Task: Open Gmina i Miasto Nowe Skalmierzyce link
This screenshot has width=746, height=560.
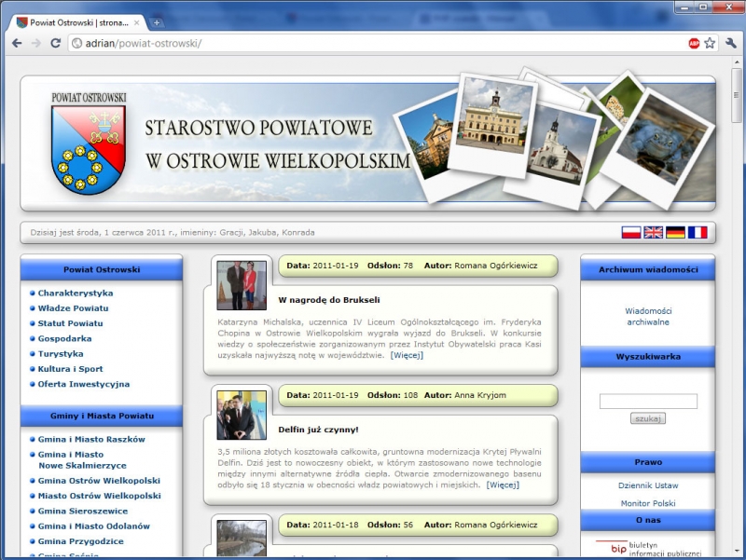Action: (82, 459)
